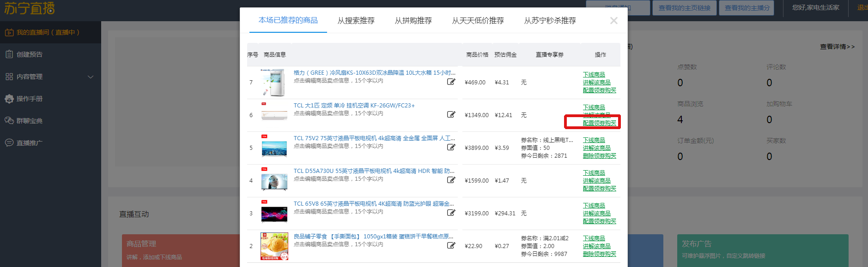Open TCL 65V8 product title link
This screenshot has width=868, height=267.
pyautogui.click(x=374, y=204)
